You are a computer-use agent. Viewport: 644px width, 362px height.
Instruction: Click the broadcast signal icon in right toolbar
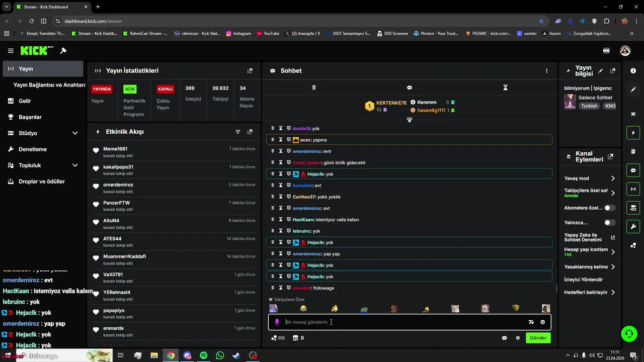633,189
